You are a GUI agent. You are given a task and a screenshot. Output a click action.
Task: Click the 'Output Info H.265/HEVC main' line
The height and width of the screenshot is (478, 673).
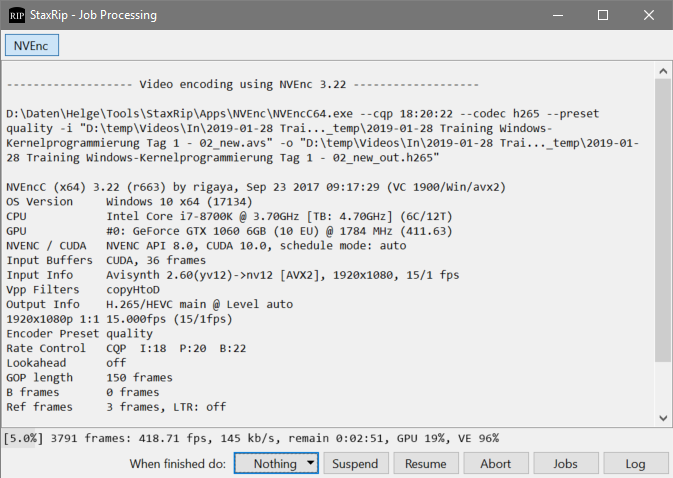coord(149,304)
